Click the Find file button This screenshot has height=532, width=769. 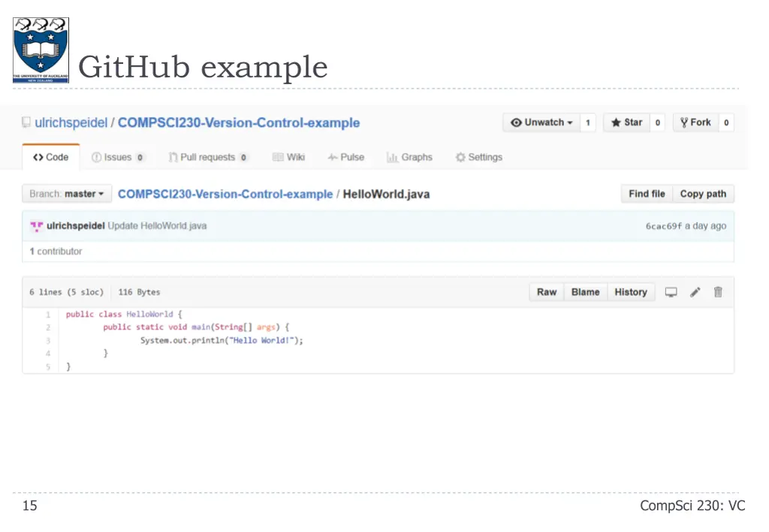(x=647, y=194)
